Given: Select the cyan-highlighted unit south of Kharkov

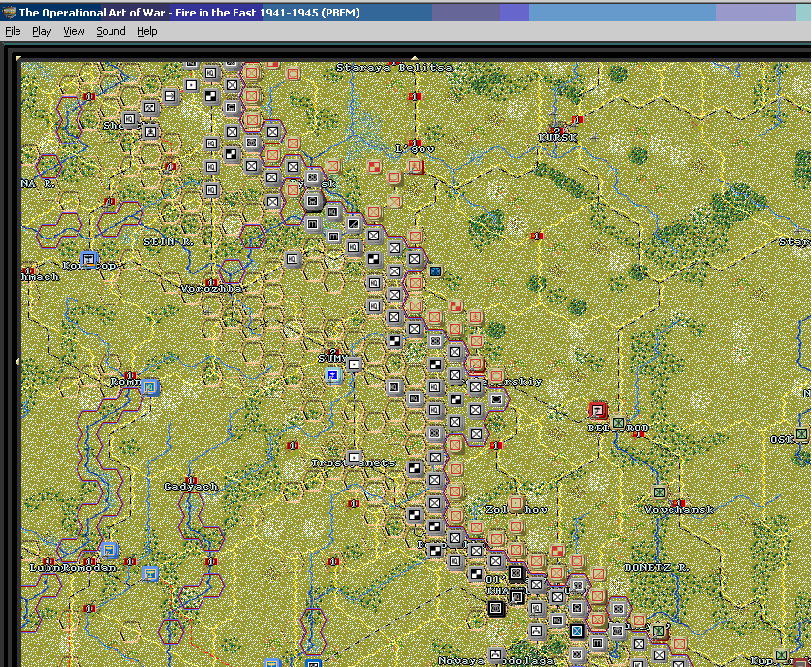Looking at the screenshot, I should [x=577, y=631].
